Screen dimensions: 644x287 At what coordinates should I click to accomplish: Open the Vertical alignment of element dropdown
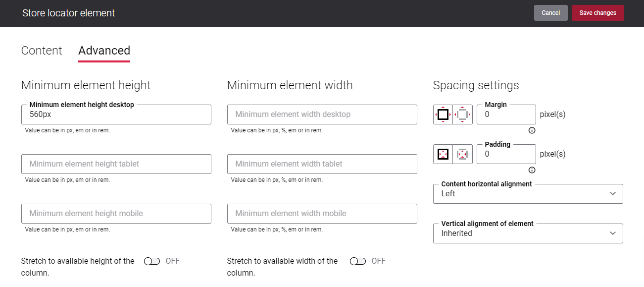click(528, 233)
